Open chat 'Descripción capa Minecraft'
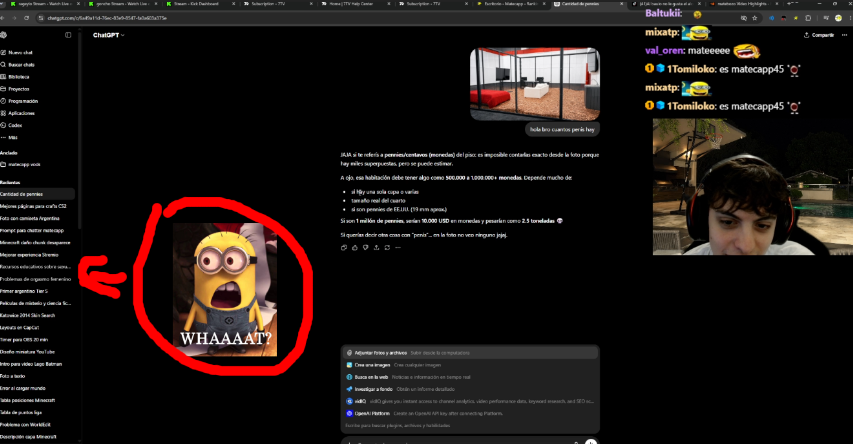The width and height of the screenshot is (853, 444). tap(28, 436)
